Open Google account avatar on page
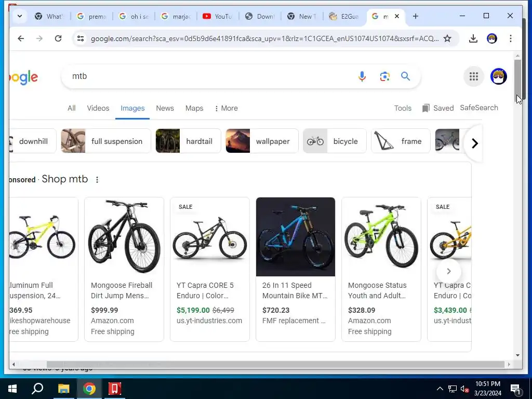The height and width of the screenshot is (399, 532). click(x=498, y=76)
